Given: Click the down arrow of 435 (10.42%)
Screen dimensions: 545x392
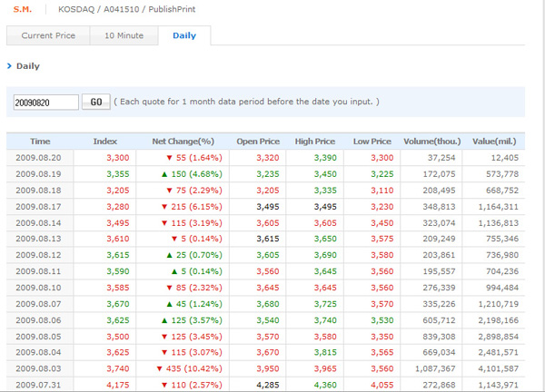Looking at the screenshot, I should click(160, 368).
